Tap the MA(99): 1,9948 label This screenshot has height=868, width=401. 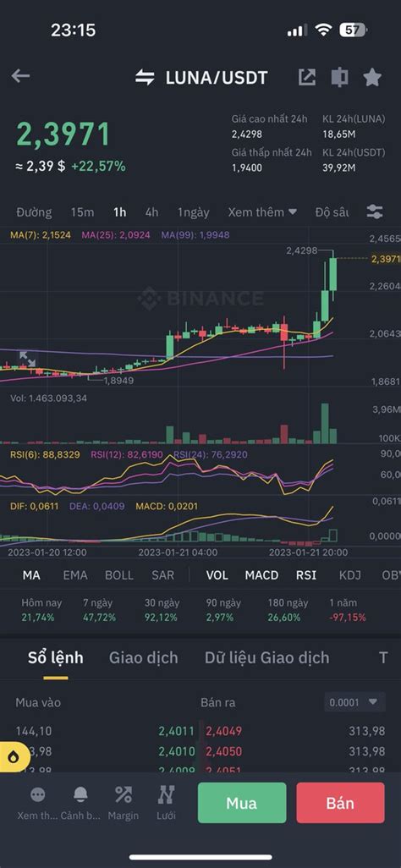[195, 234]
